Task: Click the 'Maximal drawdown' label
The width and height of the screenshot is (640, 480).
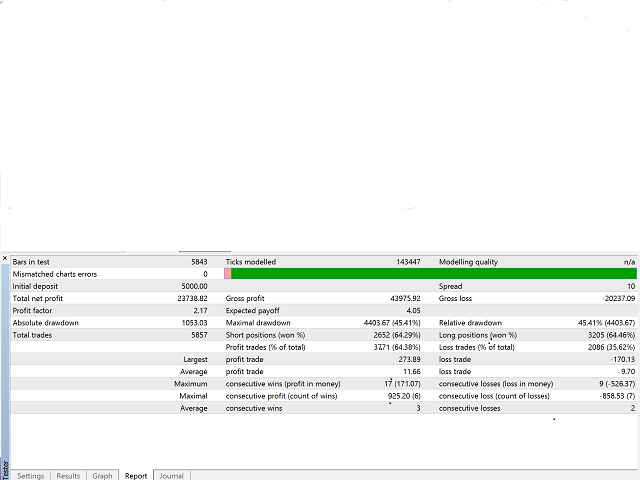Action: pyautogui.click(x=258, y=323)
